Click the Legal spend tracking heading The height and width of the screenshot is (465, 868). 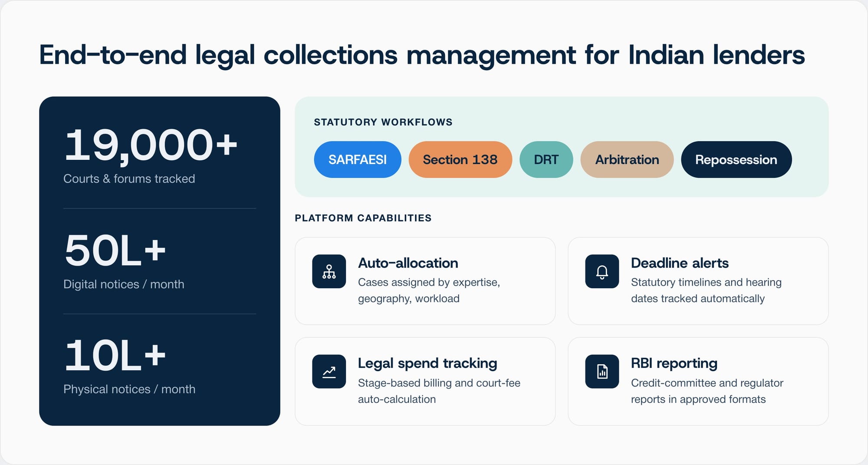pyautogui.click(x=427, y=363)
